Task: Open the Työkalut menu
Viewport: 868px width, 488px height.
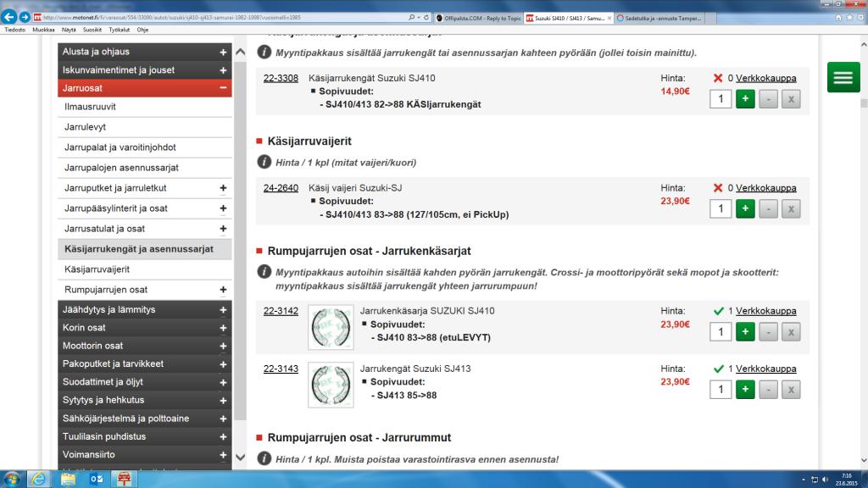Action: 119,30
